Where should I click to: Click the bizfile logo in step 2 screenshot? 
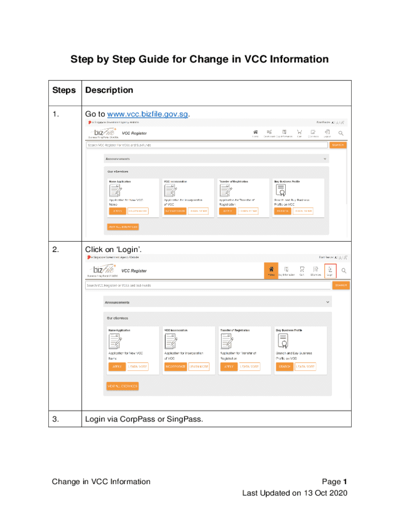[x=102, y=270]
